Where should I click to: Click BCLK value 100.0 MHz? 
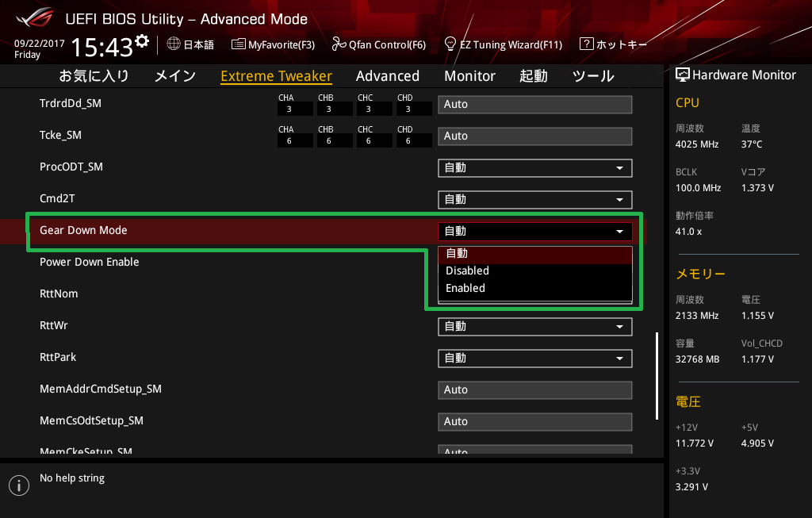[698, 188]
